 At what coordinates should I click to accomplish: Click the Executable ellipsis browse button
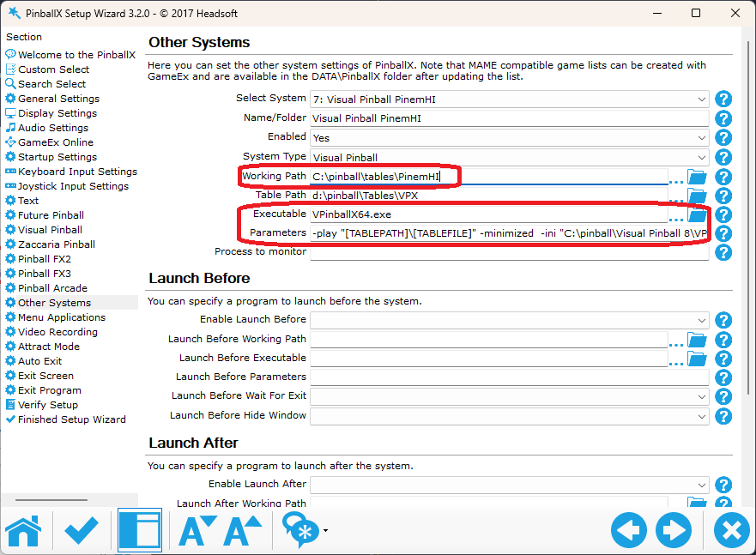(676, 220)
